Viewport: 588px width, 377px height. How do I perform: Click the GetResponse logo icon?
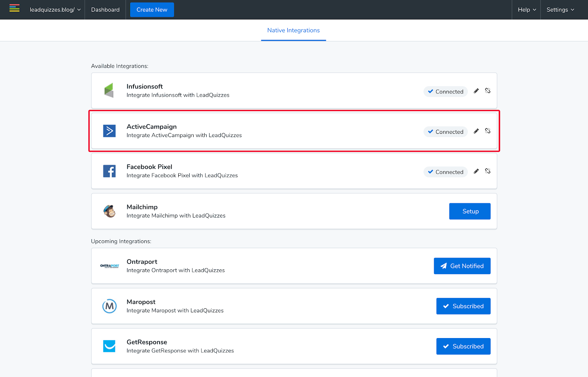pos(109,346)
